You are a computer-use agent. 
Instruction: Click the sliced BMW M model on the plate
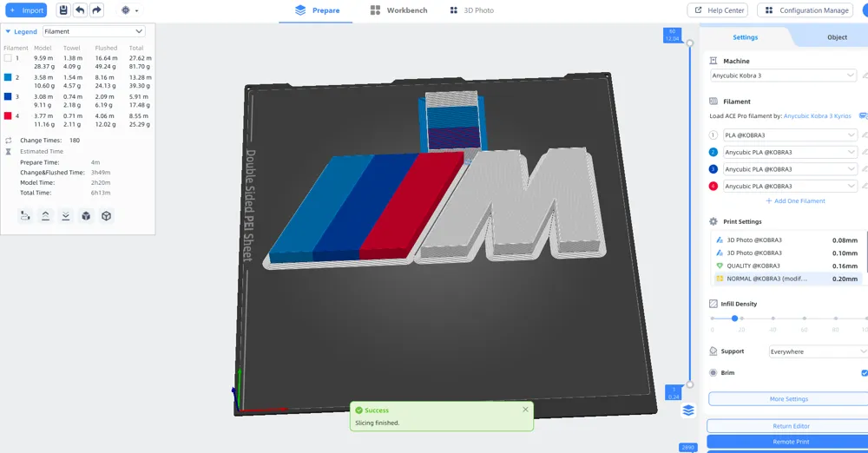pyautogui.click(x=434, y=207)
